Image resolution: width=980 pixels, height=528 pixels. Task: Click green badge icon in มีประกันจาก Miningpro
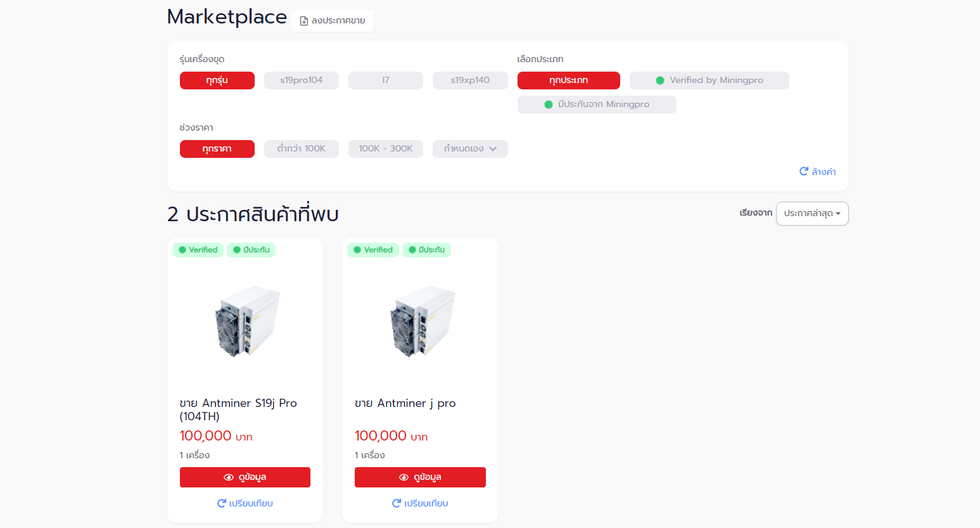pyautogui.click(x=549, y=105)
